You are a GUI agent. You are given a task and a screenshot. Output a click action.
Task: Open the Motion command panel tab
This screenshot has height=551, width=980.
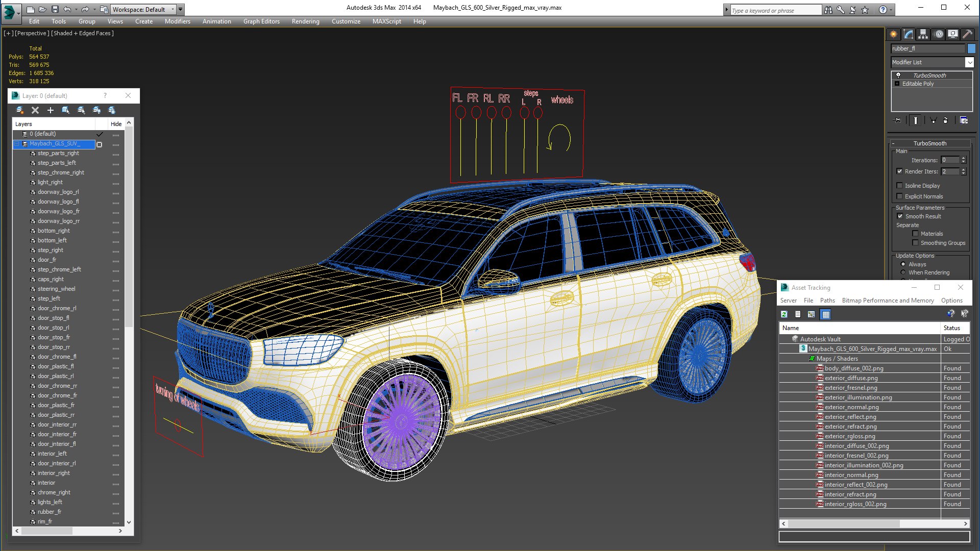(938, 34)
